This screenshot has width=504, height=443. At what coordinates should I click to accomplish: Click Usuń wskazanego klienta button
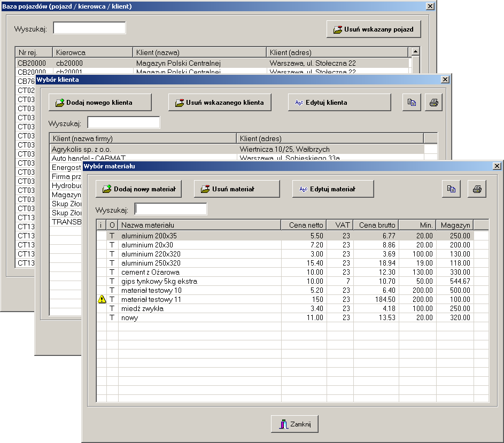pyautogui.click(x=220, y=103)
